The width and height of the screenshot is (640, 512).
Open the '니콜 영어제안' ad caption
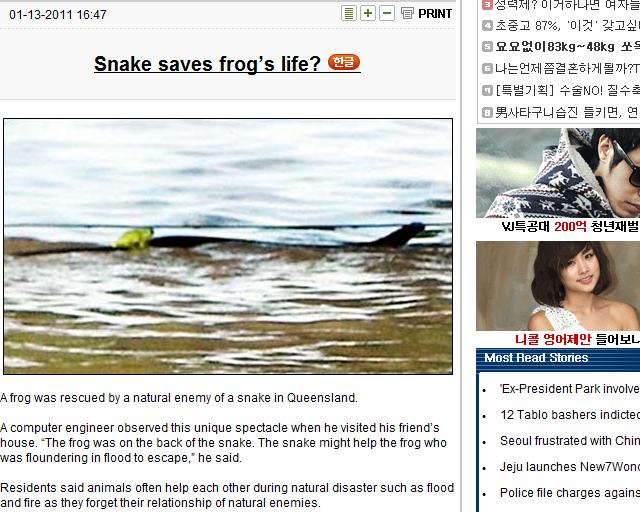coord(577,339)
